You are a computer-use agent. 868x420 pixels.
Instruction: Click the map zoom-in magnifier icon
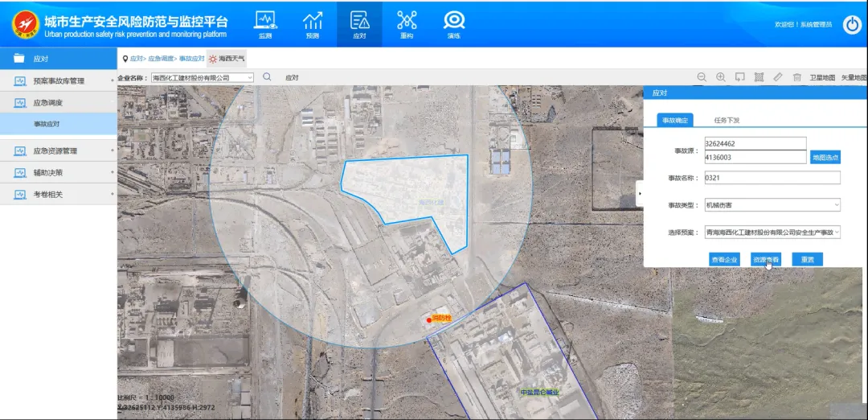[x=721, y=77]
